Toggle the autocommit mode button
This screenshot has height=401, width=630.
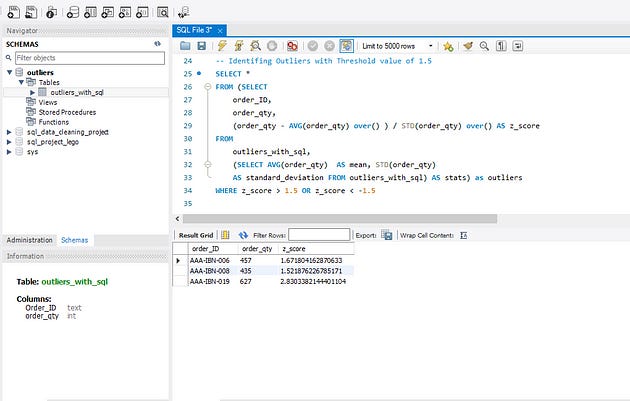tap(345, 46)
